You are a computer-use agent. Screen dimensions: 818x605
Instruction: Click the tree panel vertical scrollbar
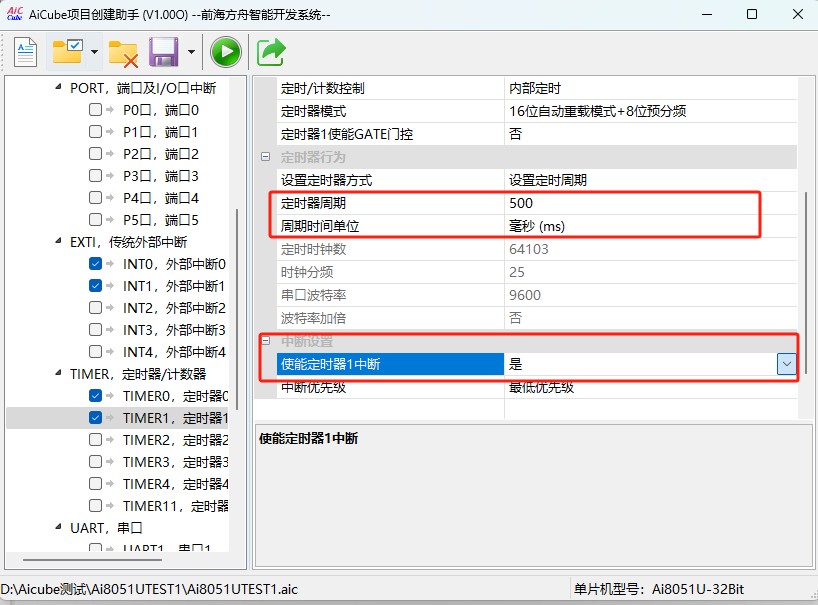[x=237, y=309]
